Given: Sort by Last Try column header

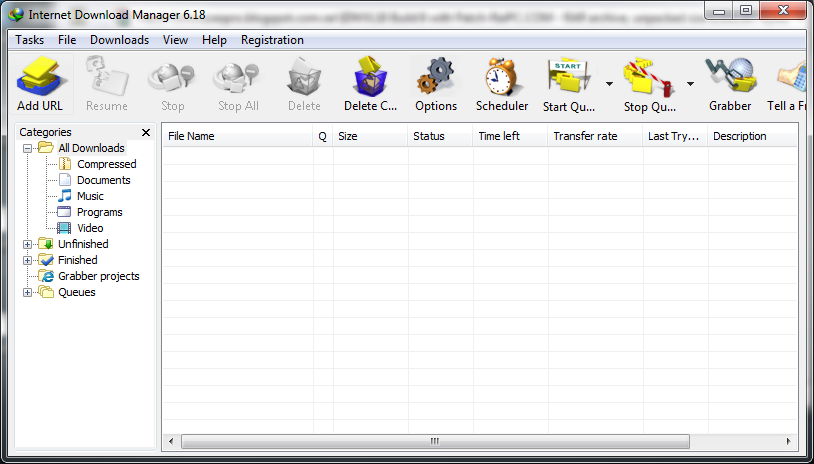Looking at the screenshot, I should point(676,137).
